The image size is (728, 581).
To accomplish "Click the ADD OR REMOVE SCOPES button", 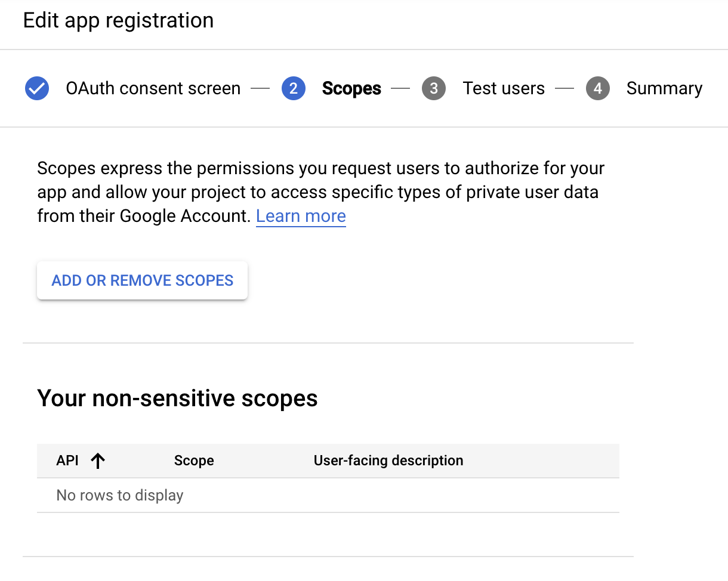I will tap(142, 280).
